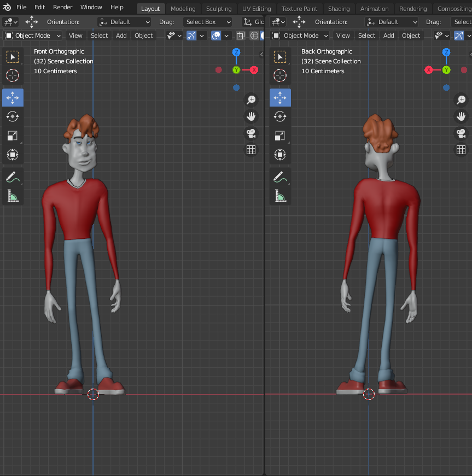Viewport: 472px width, 476px height.
Task: Toggle the orthographic grid icon in right viewport
Action: coord(461,150)
